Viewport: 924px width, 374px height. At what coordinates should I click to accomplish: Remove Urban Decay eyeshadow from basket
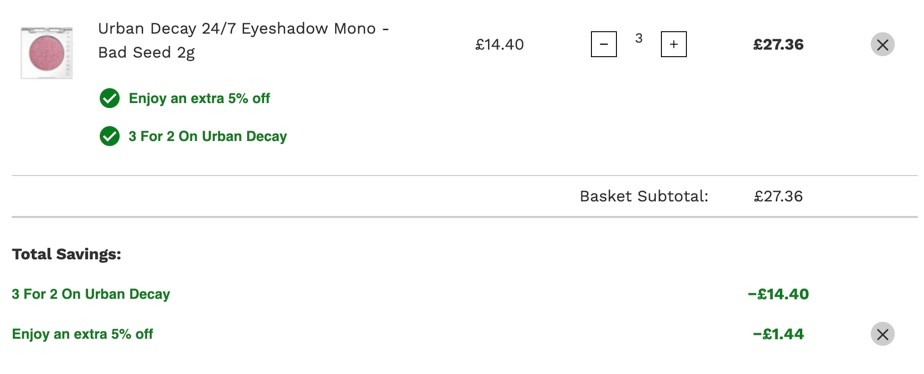[882, 44]
